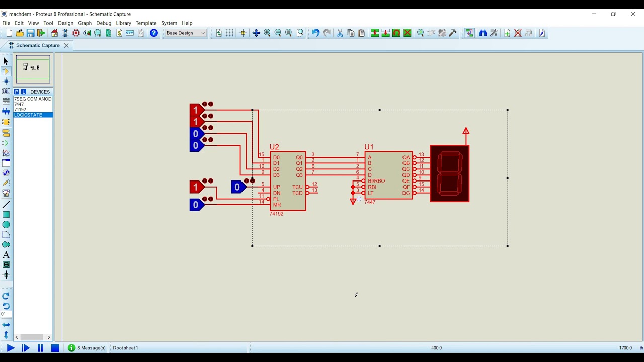Select the 2D Graphics Line tool
This screenshot has width=644, height=362.
[x=6, y=205]
